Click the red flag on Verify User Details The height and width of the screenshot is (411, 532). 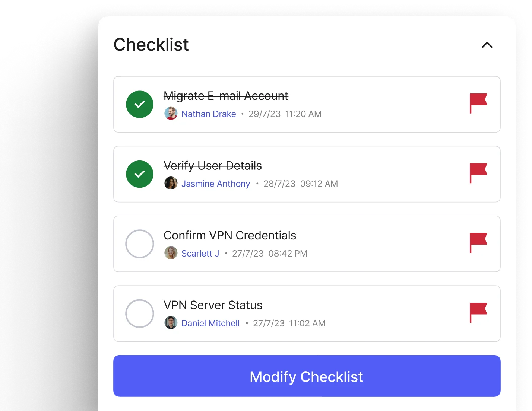(478, 172)
